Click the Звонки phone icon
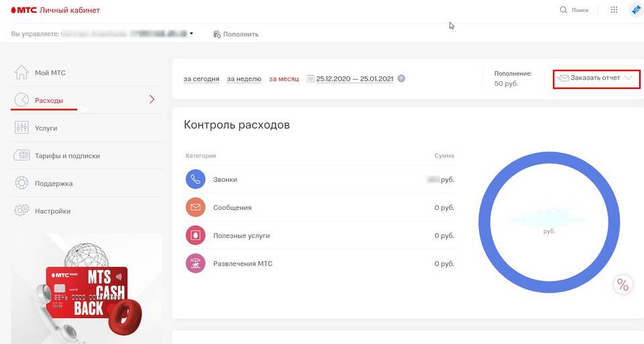 195,180
